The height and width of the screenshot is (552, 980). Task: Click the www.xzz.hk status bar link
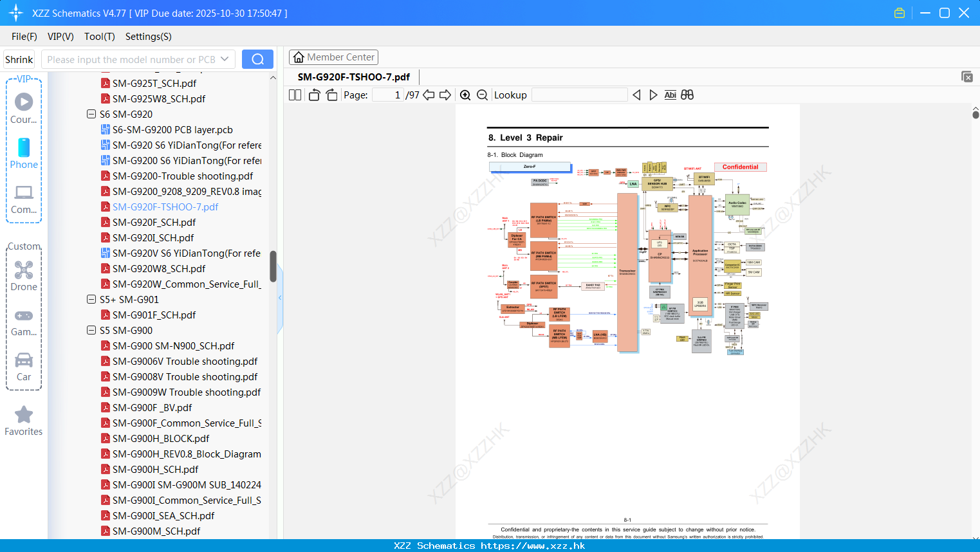click(x=533, y=546)
